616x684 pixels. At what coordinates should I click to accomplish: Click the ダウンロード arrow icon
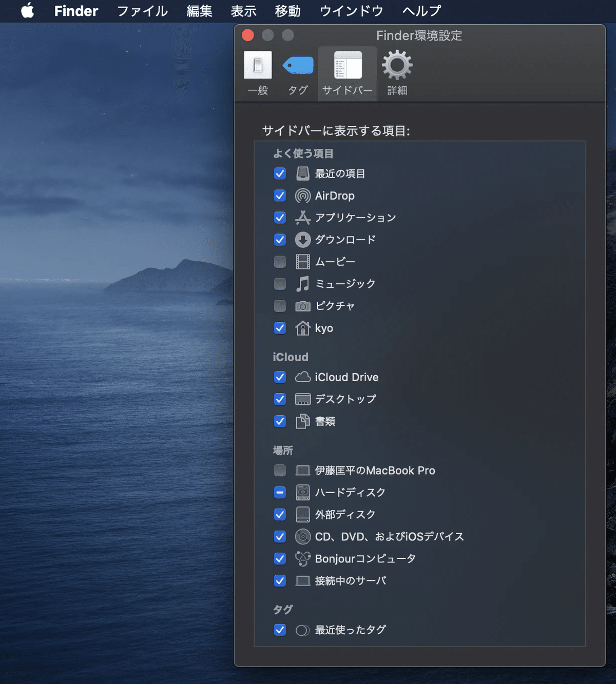click(x=303, y=240)
